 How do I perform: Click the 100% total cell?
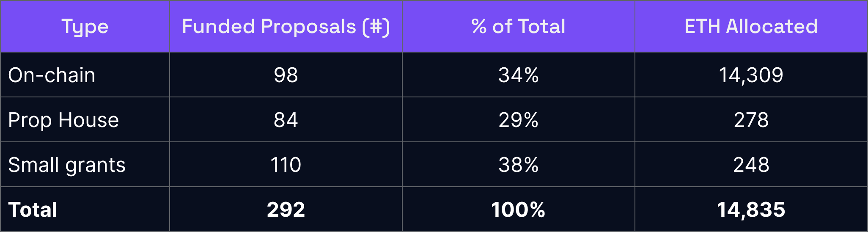(x=519, y=210)
